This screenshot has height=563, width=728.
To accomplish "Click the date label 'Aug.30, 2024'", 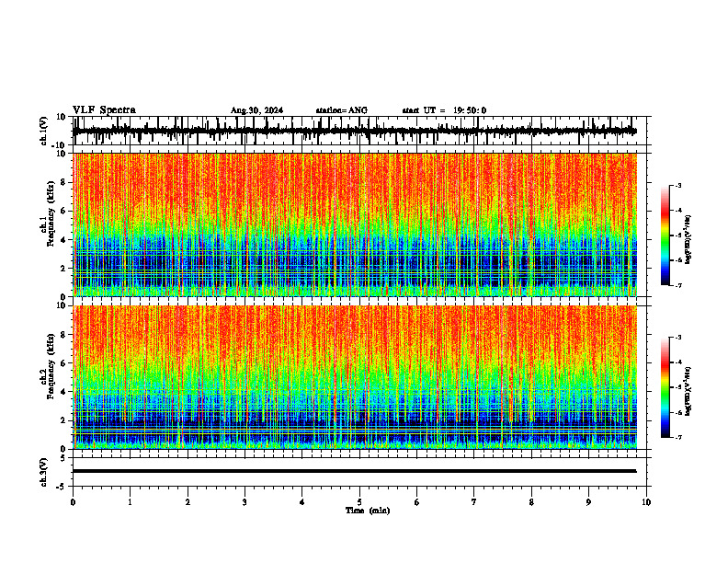I will click(256, 110).
